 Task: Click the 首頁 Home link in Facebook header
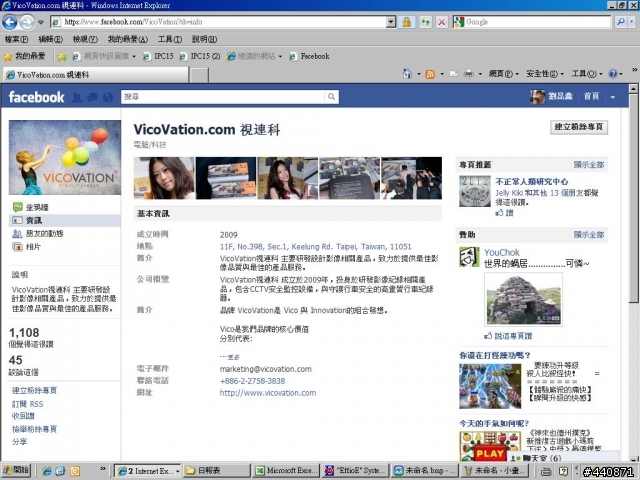[x=591, y=97]
